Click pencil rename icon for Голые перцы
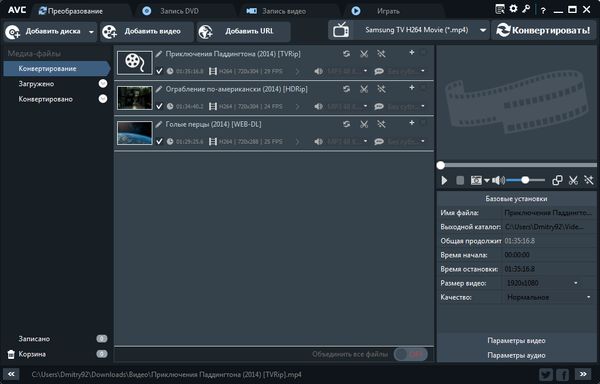 (158, 124)
